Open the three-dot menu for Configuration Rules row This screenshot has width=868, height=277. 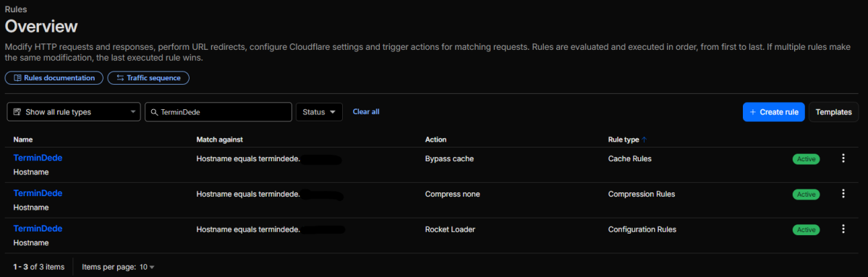[843, 229]
